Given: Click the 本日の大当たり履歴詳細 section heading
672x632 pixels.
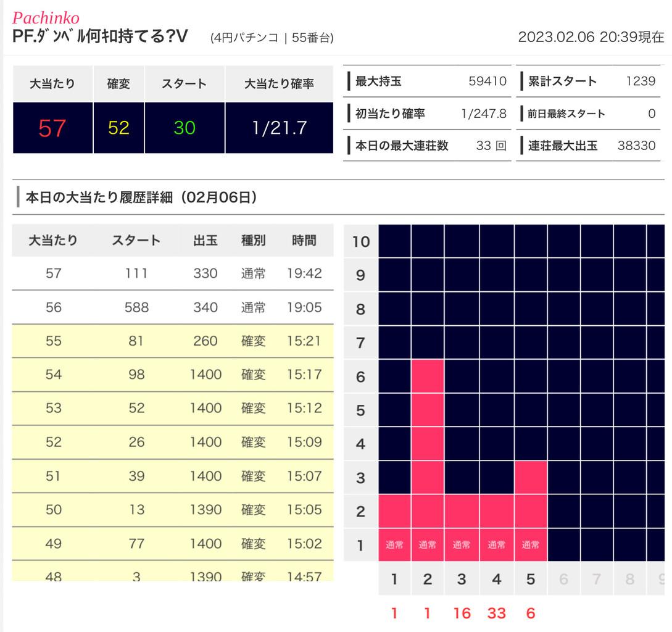Looking at the screenshot, I should (141, 197).
